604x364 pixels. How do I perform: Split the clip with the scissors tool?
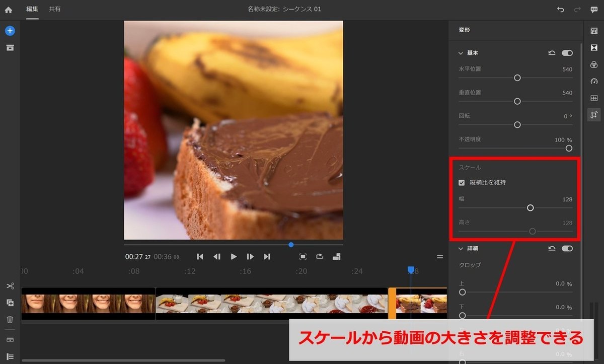9,286
